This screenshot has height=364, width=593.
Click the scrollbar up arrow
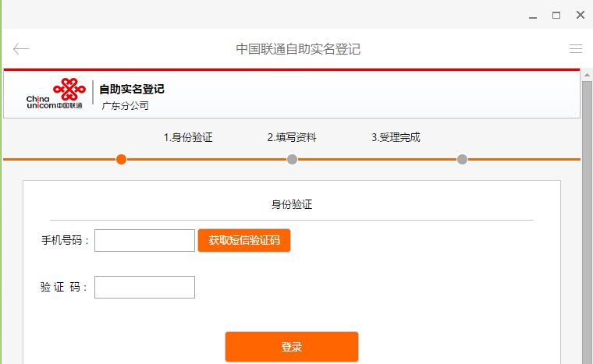587,76
